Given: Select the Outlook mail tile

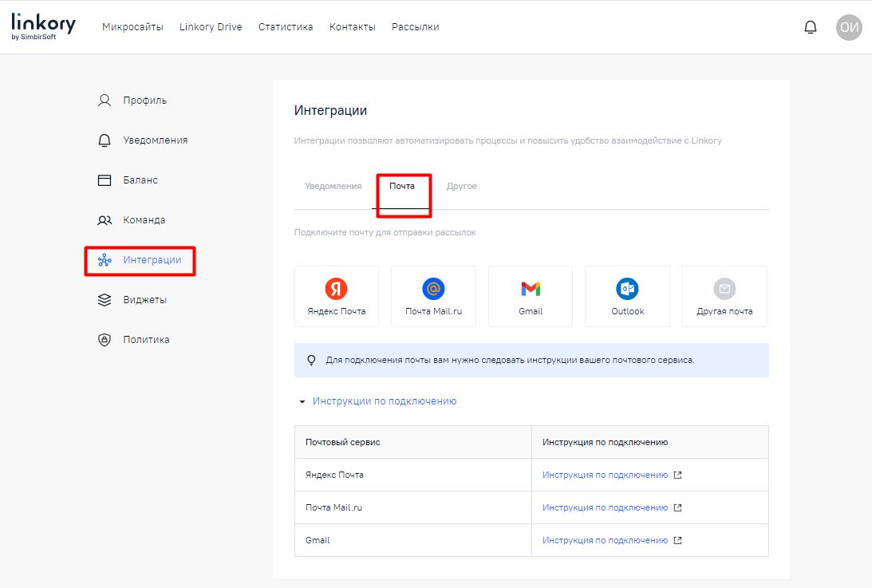Looking at the screenshot, I should 627,296.
